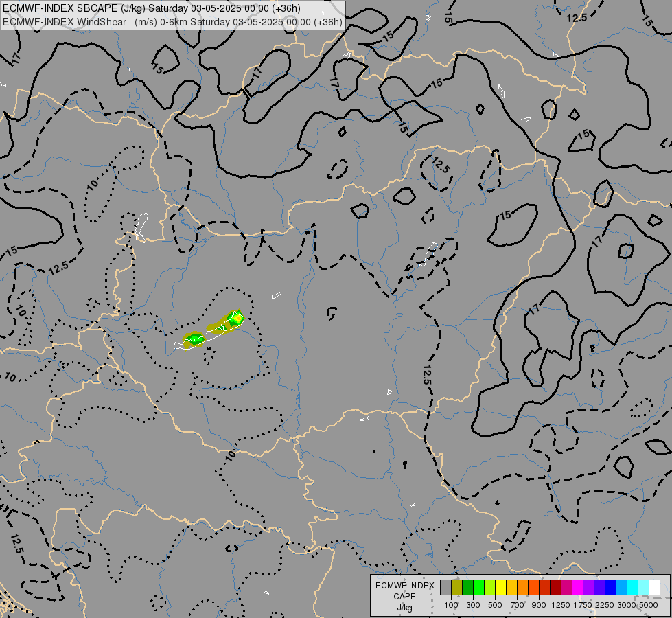Click the 300 value under legend

point(473,605)
